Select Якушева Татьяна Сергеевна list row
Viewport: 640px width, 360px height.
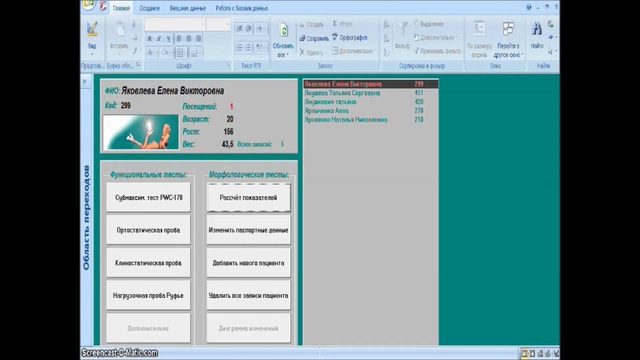pyautogui.click(x=371, y=93)
